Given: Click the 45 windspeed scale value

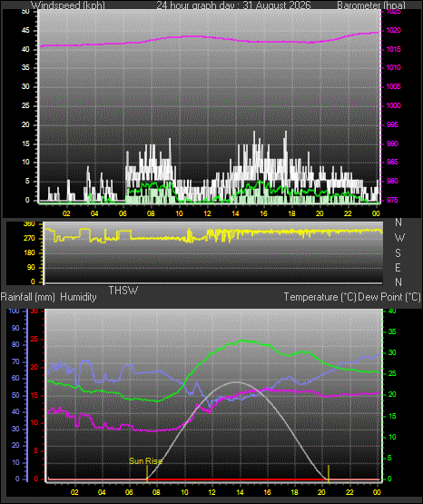Looking at the screenshot, I should [25, 30].
